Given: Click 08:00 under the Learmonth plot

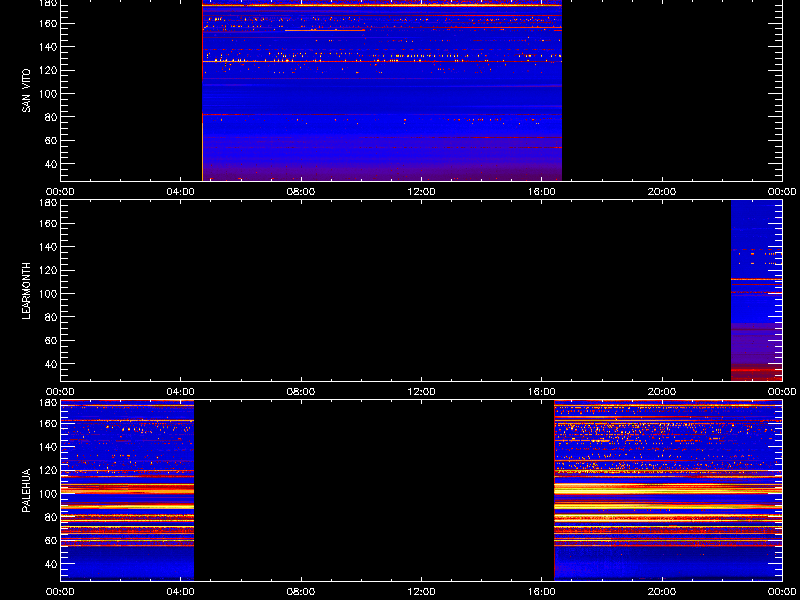Looking at the screenshot, I should [301, 392].
